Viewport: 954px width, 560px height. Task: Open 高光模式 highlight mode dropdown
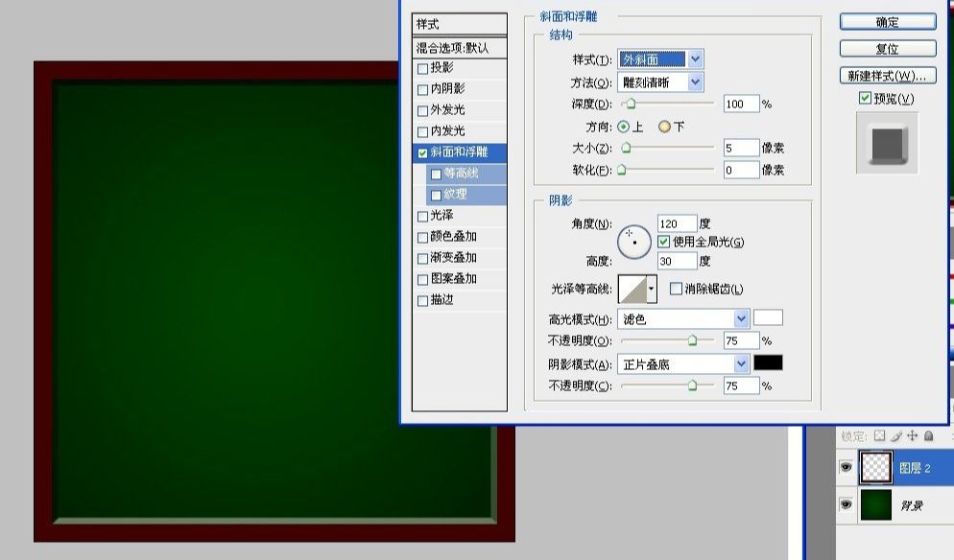point(682,318)
